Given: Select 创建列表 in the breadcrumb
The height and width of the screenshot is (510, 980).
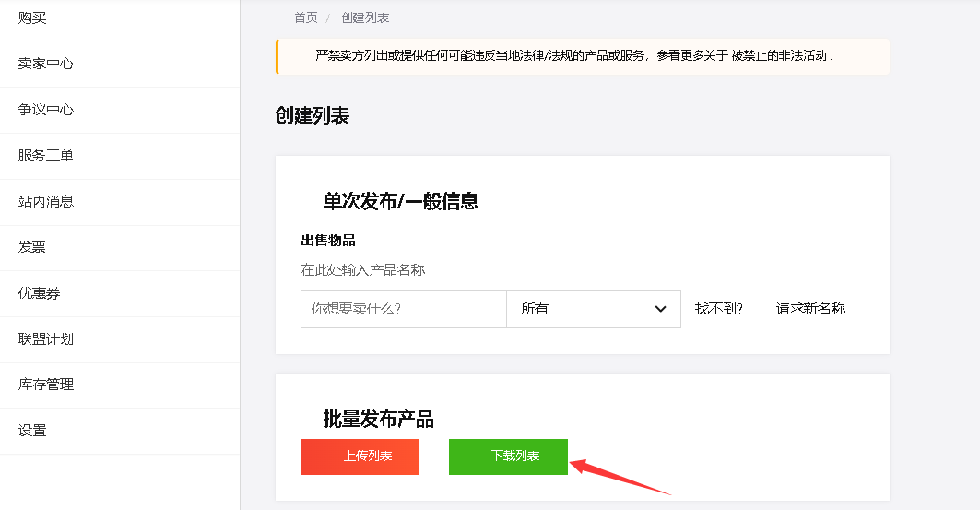Looking at the screenshot, I should point(365,18).
